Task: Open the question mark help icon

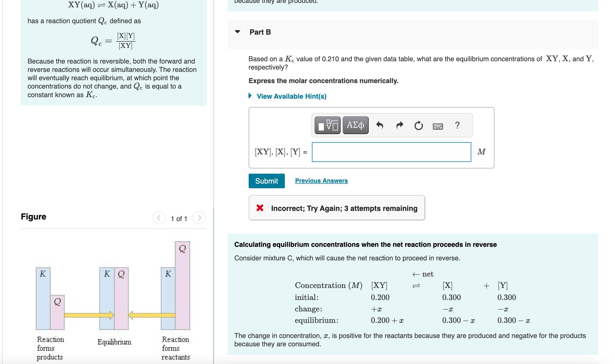Action: 457,125
